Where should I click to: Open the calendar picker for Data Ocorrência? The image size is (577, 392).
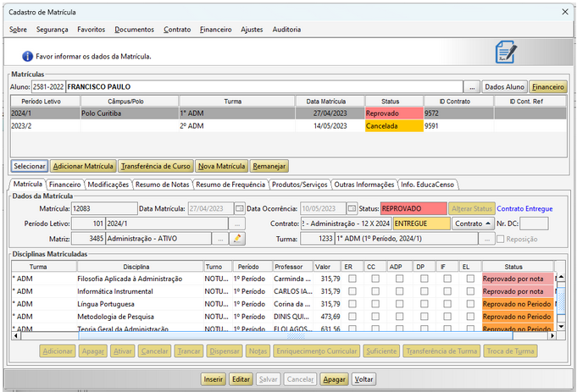[352, 208]
